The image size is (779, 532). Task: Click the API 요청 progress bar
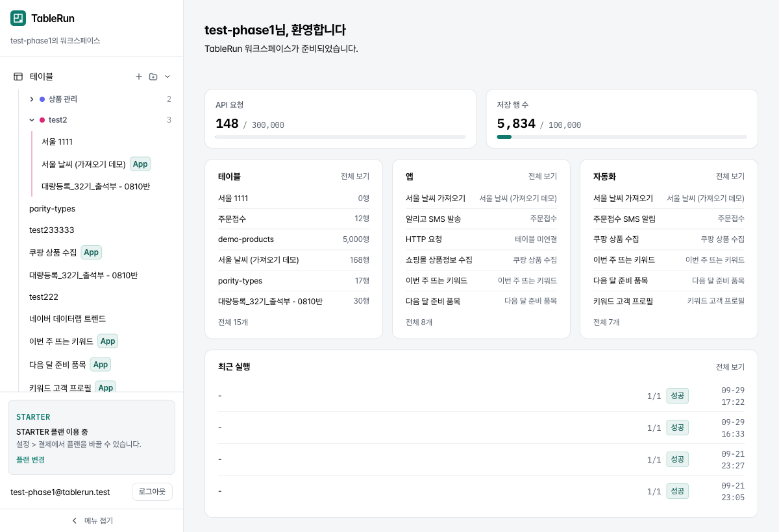[341, 137]
